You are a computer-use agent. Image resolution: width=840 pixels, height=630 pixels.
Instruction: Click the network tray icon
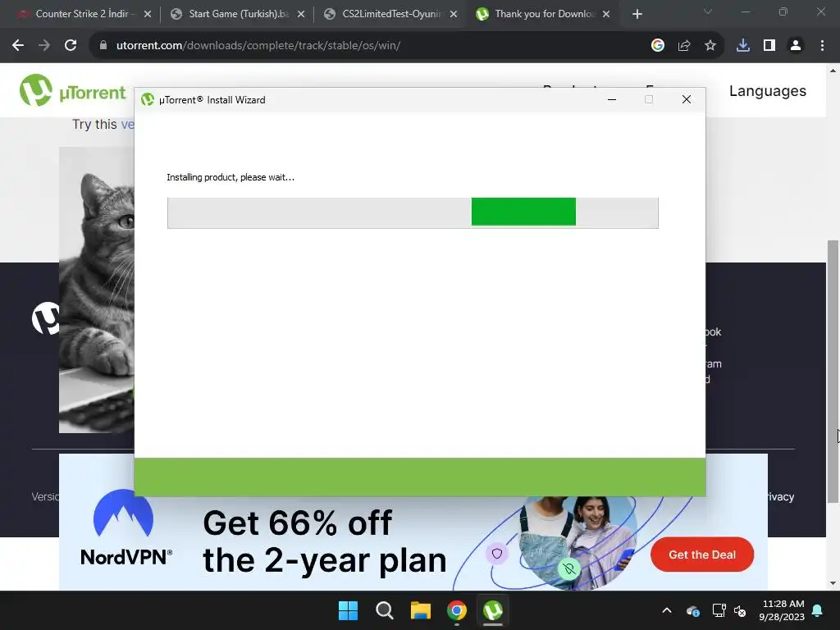(719, 610)
